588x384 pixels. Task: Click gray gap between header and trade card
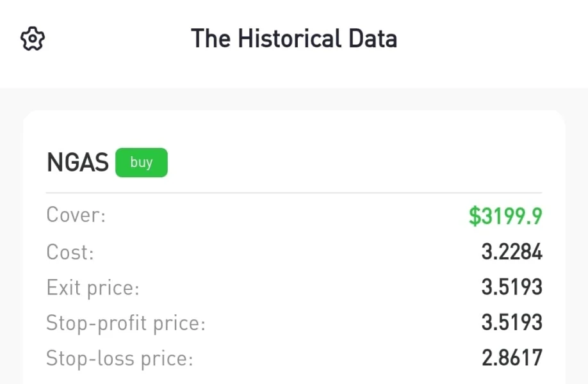pos(294,99)
